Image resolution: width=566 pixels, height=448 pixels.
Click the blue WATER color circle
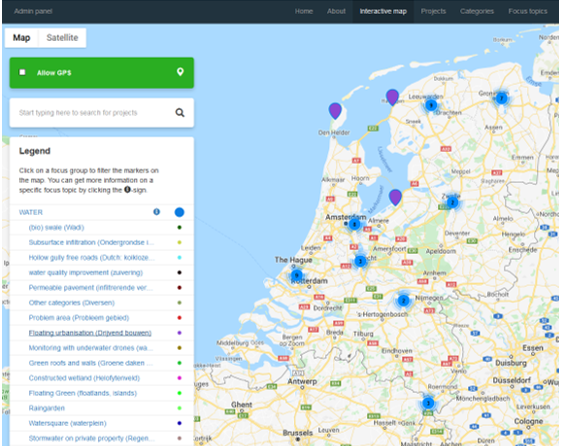[179, 212]
